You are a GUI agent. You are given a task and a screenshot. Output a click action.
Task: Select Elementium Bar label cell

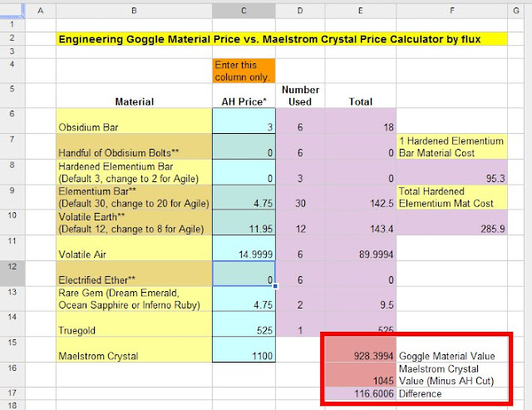pos(134,197)
